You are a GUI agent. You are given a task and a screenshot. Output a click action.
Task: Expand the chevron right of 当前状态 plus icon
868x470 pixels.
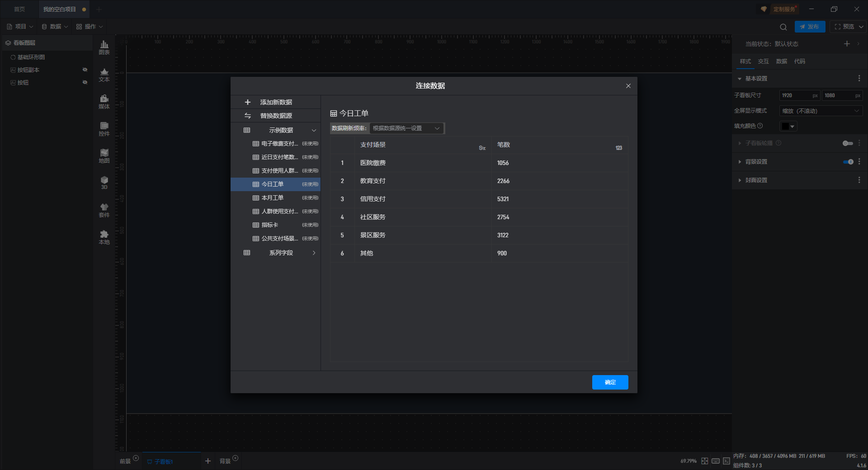pyautogui.click(x=858, y=44)
